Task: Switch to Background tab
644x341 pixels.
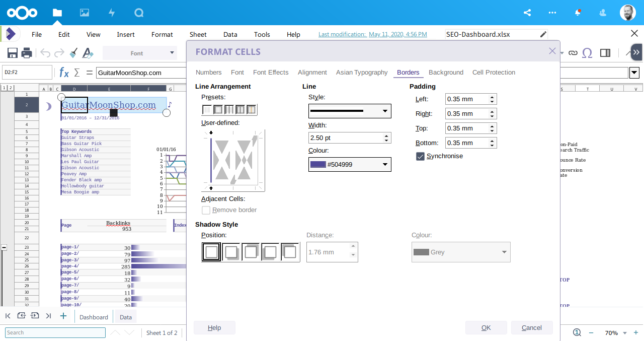Action: pyautogui.click(x=446, y=73)
